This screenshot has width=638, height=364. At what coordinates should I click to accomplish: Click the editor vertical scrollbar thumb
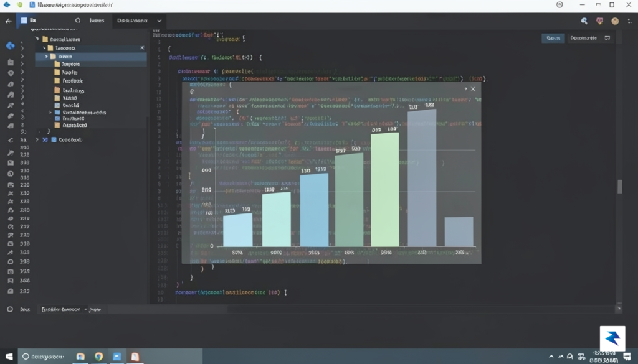[x=620, y=187]
